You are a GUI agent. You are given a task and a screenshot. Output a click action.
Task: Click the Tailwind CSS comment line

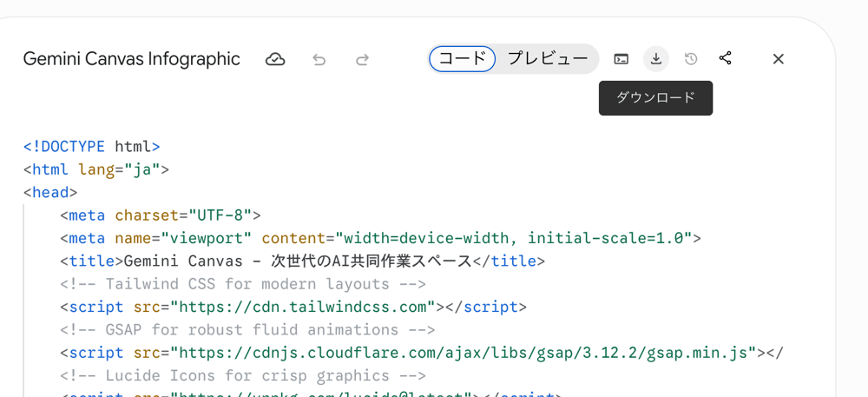click(x=243, y=284)
